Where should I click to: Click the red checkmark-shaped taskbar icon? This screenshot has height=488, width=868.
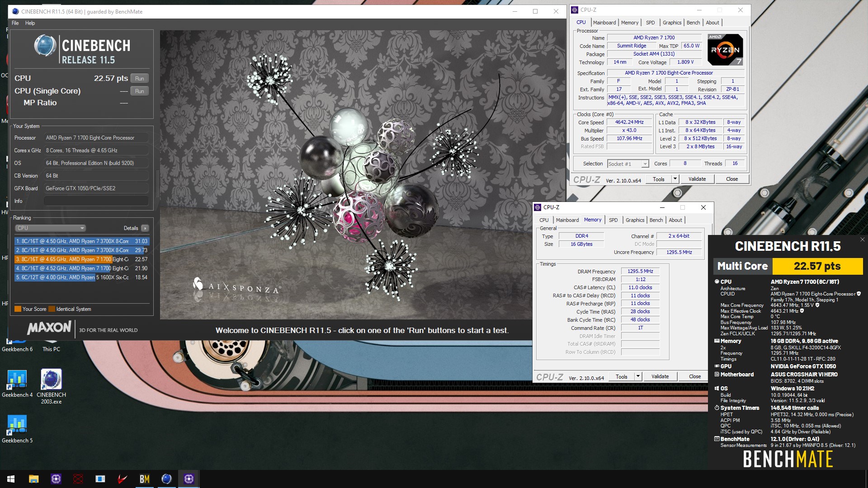tap(122, 479)
